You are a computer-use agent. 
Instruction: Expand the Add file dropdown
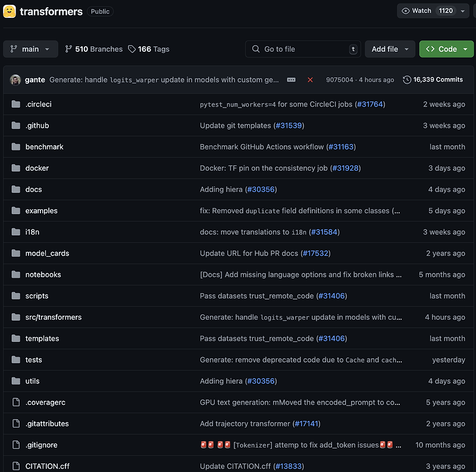(x=390, y=49)
